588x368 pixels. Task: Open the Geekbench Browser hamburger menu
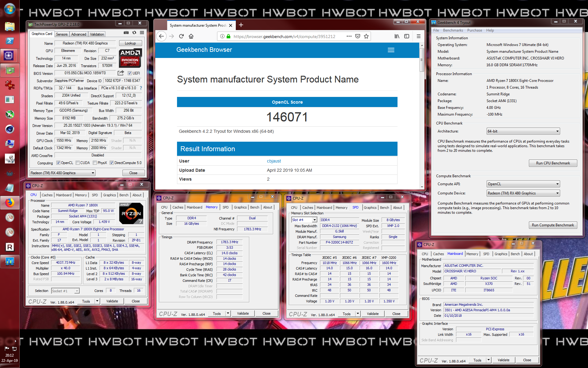pyautogui.click(x=391, y=50)
